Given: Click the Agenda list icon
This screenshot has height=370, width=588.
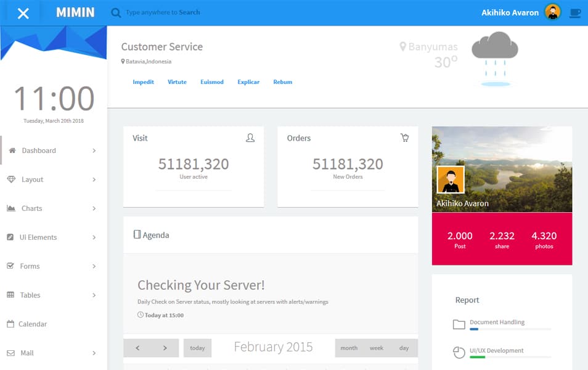Looking at the screenshot, I should (137, 234).
